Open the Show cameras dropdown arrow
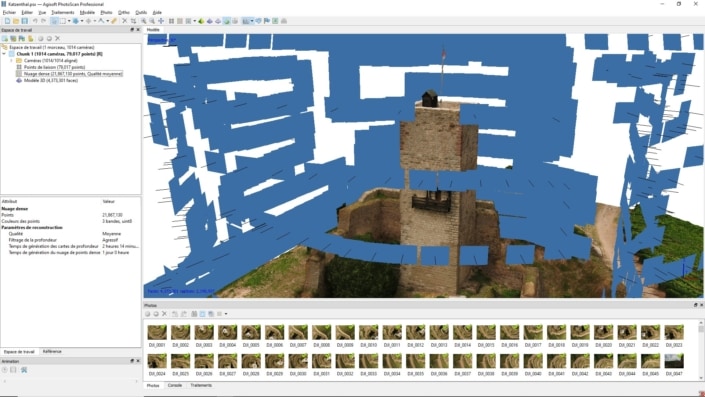 (252, 21)
